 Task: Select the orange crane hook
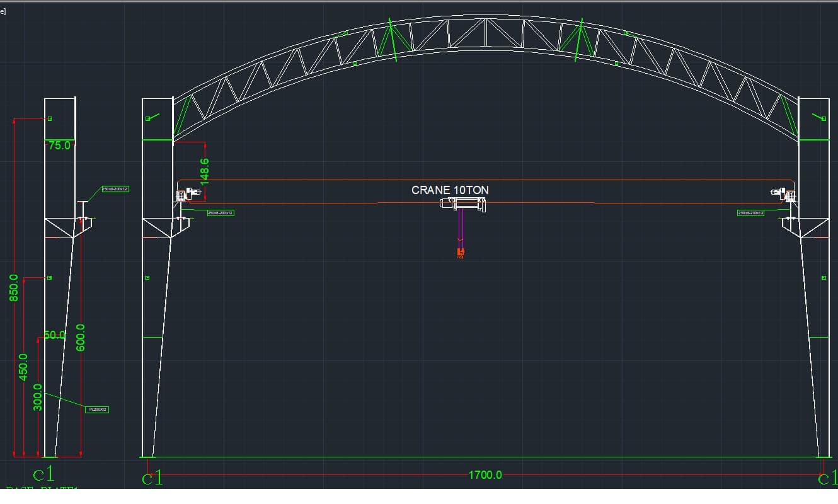[461, 253]
